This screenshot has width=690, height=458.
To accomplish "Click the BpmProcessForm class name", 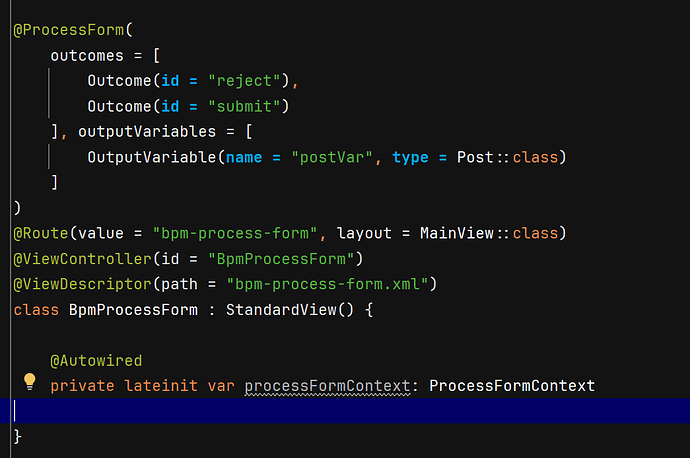I will pyautogui.click(x=133, y=310).
